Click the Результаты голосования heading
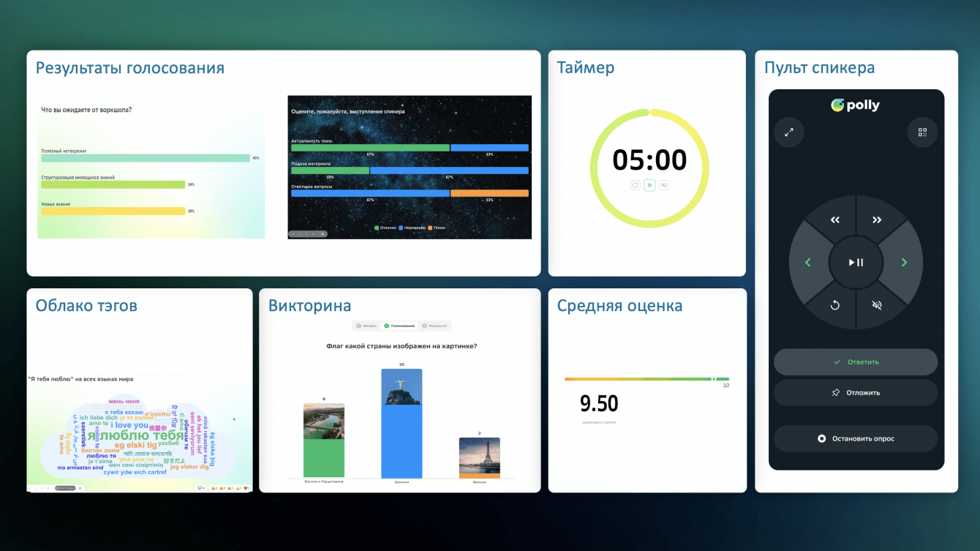980x551 pixels. pos(130,69)
